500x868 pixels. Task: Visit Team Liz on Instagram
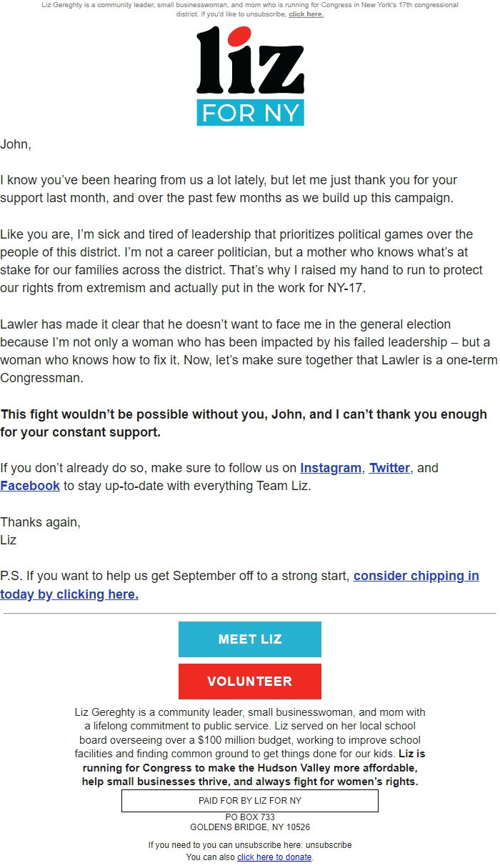pos(330,468)
